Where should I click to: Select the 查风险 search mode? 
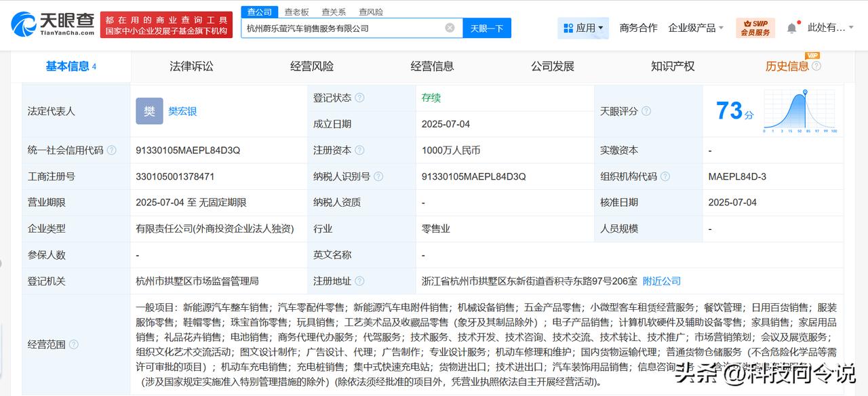pyautogui.click(x=371, y=12)
